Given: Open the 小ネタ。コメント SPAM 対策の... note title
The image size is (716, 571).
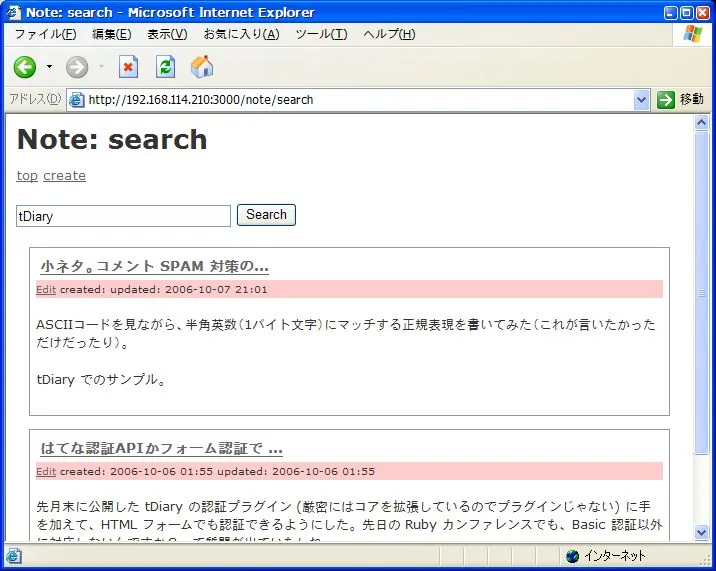Looking at the screenshot, I should pos(154,266).
